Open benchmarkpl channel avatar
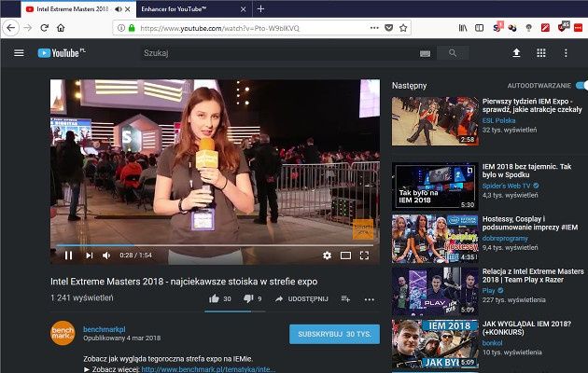This screenshot has height=373, width=588. [x=63, y=333]
